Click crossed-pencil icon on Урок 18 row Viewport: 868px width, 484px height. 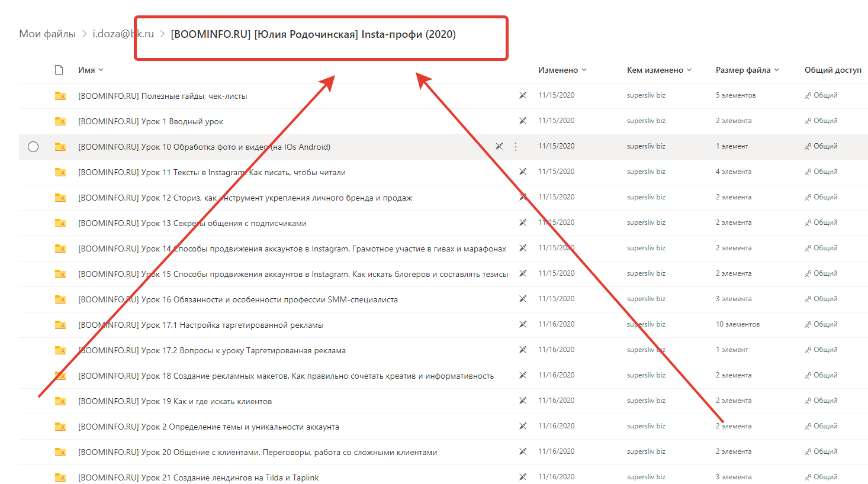[x=523, y=375]
